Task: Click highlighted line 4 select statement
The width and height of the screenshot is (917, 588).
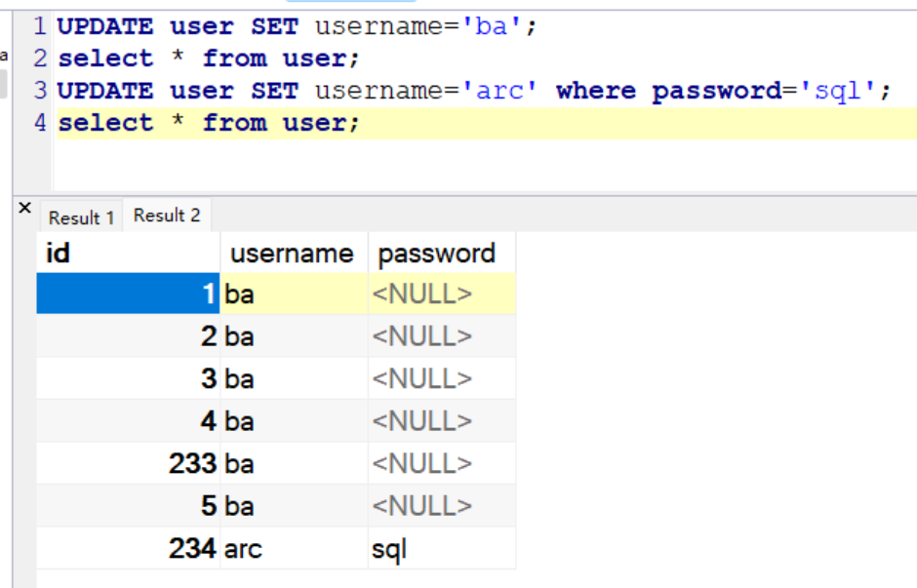Action: coord(209,123)
